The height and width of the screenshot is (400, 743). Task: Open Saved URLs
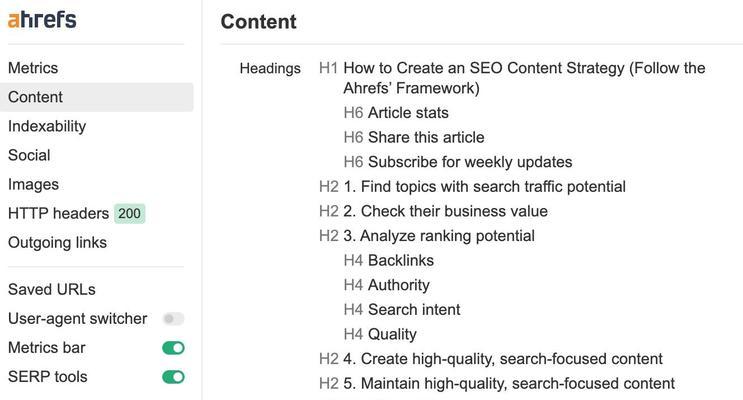point(52,289)
